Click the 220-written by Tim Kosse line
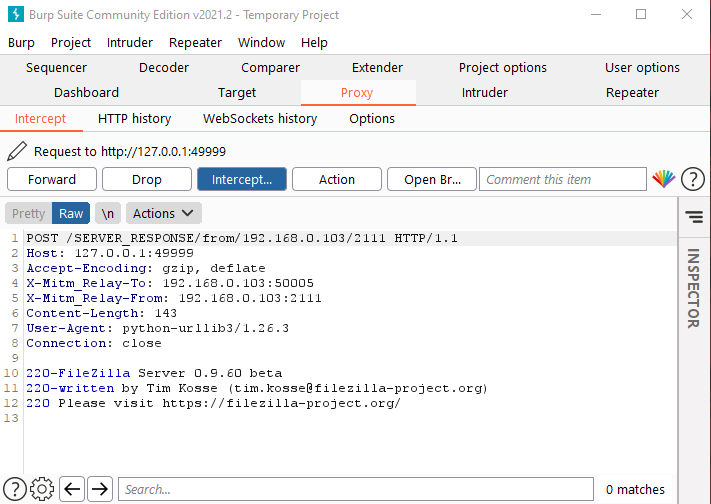The image size is (711, 504). pos(257,388)
